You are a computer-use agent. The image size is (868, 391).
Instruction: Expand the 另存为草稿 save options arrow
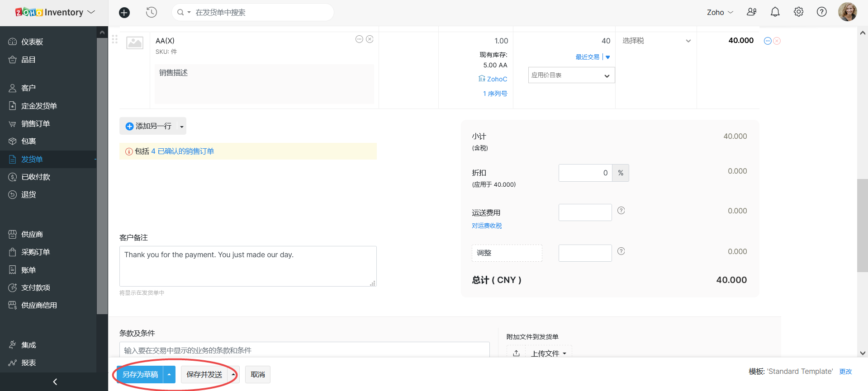coord(169,375)
